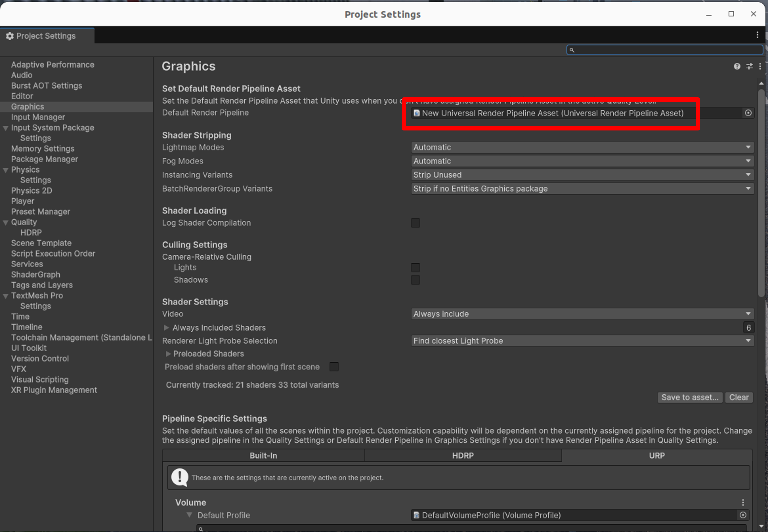Open the Graphics presets slider icon
Screen dimensions: 768x532
(x=749, y=66)
